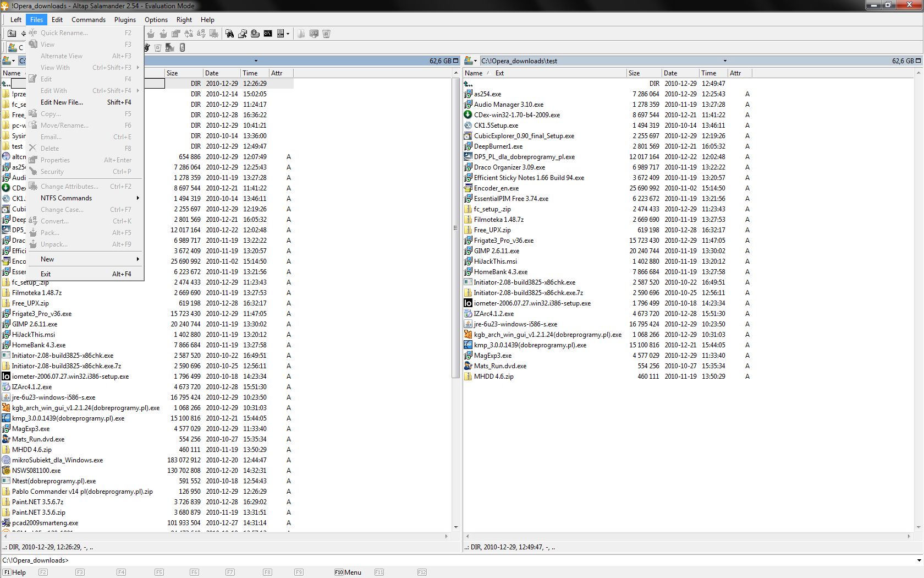Open the Plugins menu
The width and height of the screenshot is (924, 578).
(x=125, y=19)
